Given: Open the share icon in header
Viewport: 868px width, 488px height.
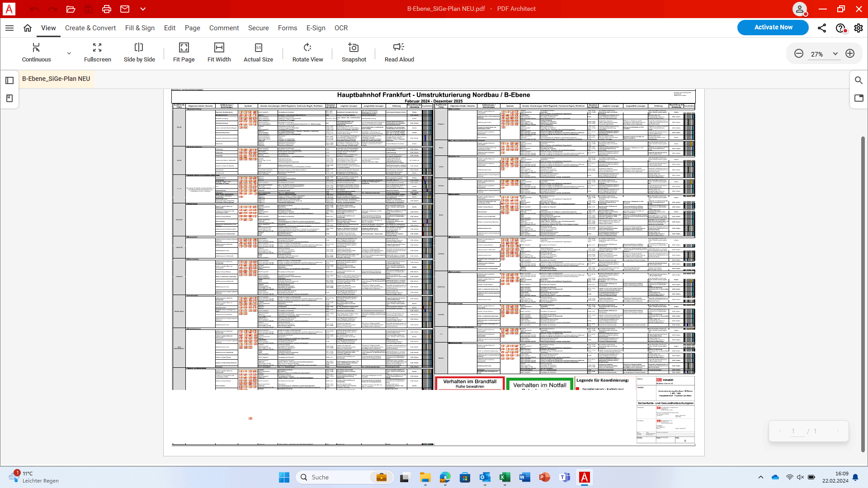Looking at the screenshot, I should click(822, 28).
